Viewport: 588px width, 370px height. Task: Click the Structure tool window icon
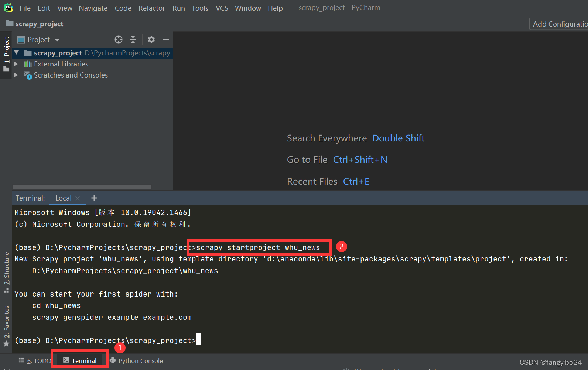[6, 291]
